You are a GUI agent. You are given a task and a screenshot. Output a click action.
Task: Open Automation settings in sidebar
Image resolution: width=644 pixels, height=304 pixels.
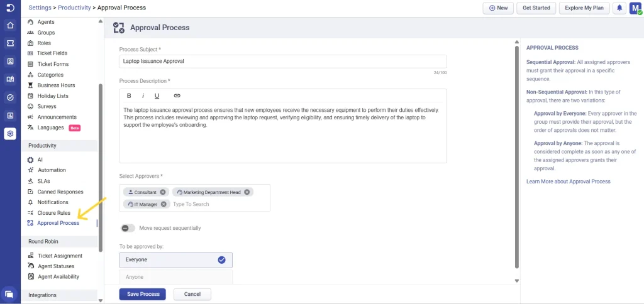coord(51,170)
